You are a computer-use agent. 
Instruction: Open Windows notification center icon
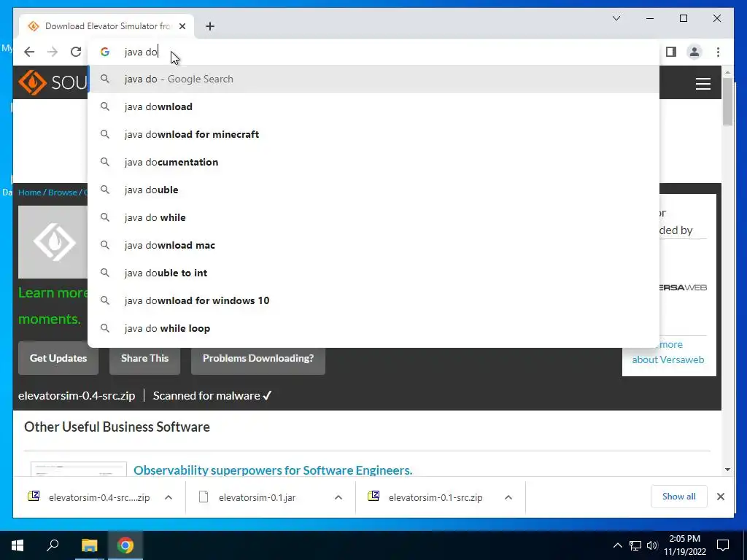(723, 545)
